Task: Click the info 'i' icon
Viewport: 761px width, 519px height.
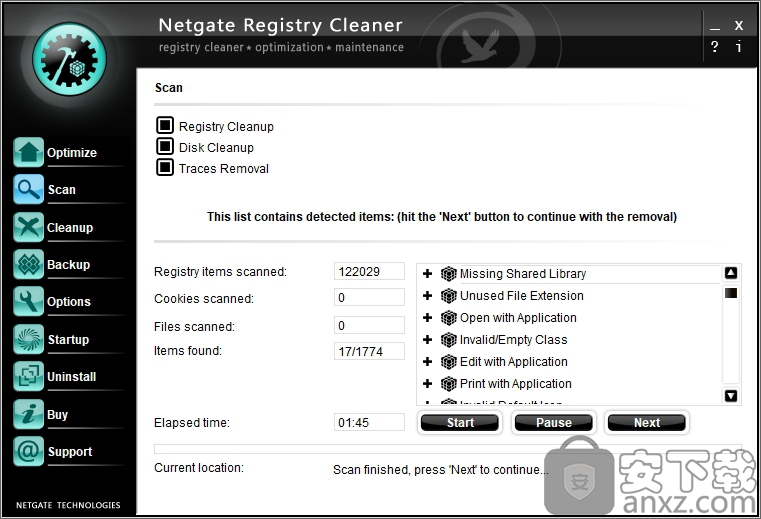Action: 738,47
